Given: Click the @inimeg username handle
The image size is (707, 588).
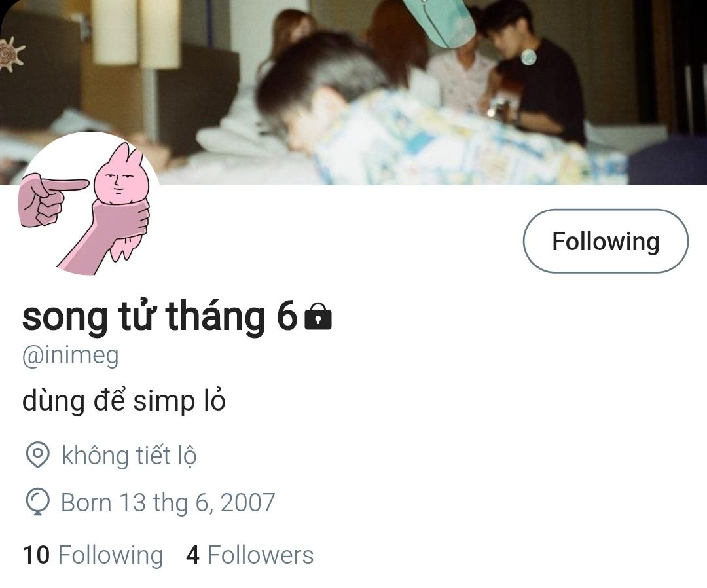Looking at the screenshot, I should (x=70, y=356).
